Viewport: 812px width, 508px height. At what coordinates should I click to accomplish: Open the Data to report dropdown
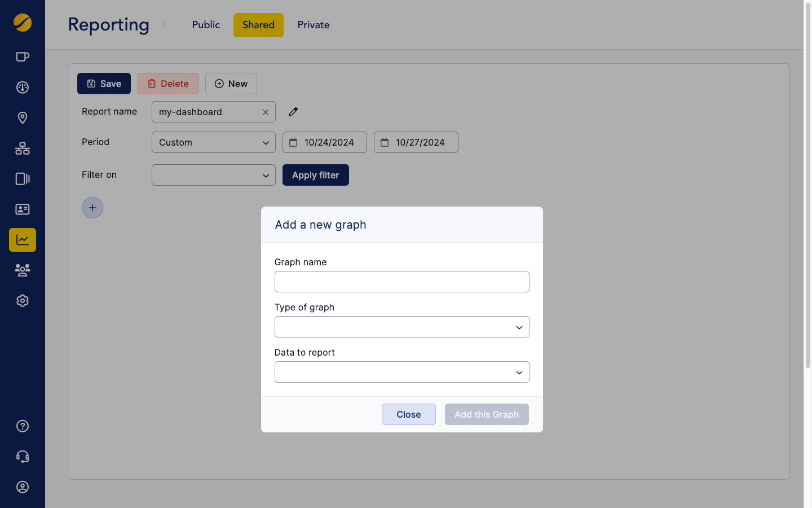coord(401,372)
